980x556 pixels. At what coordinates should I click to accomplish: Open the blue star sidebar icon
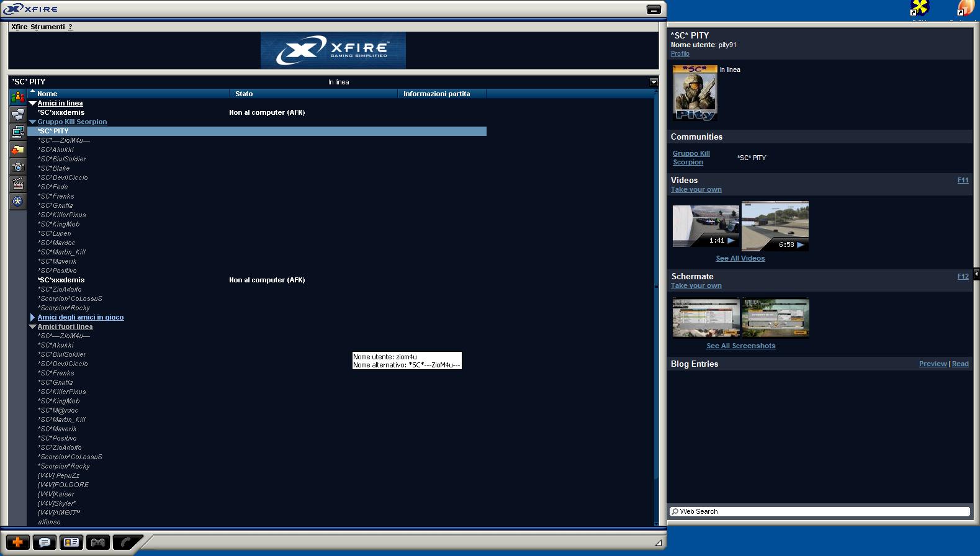coord(17,201)
